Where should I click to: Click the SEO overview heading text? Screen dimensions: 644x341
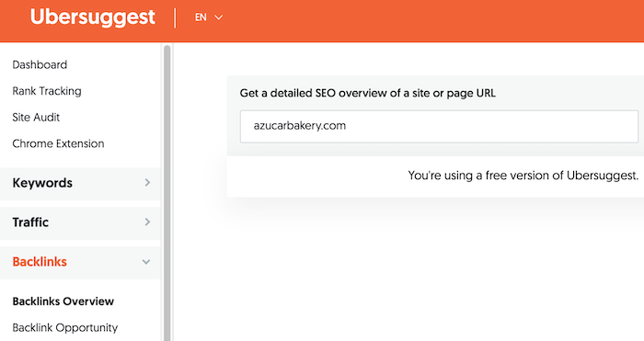pyautogui.click(x=368, y=93)
